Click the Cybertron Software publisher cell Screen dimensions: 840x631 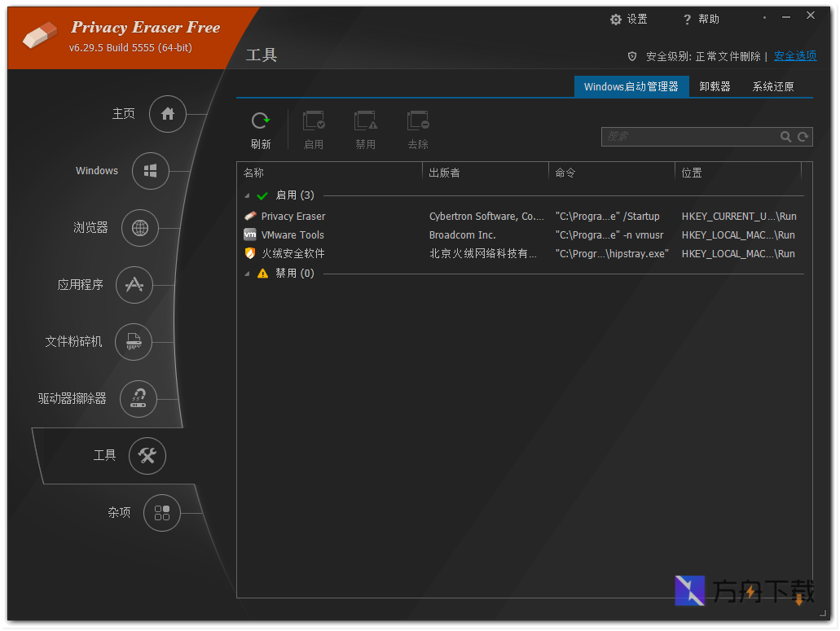point(486,217)
